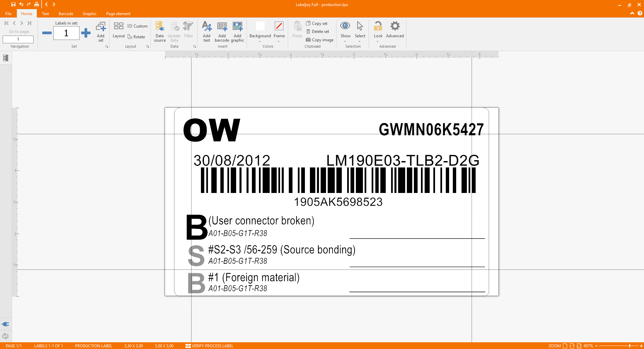Toggle the Lock padlock icon
Screen dimensions: 644x349
[378, 26]
